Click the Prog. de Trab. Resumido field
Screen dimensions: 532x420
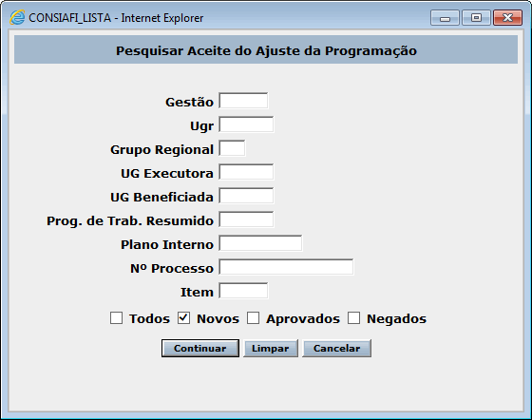coord(246,220)
